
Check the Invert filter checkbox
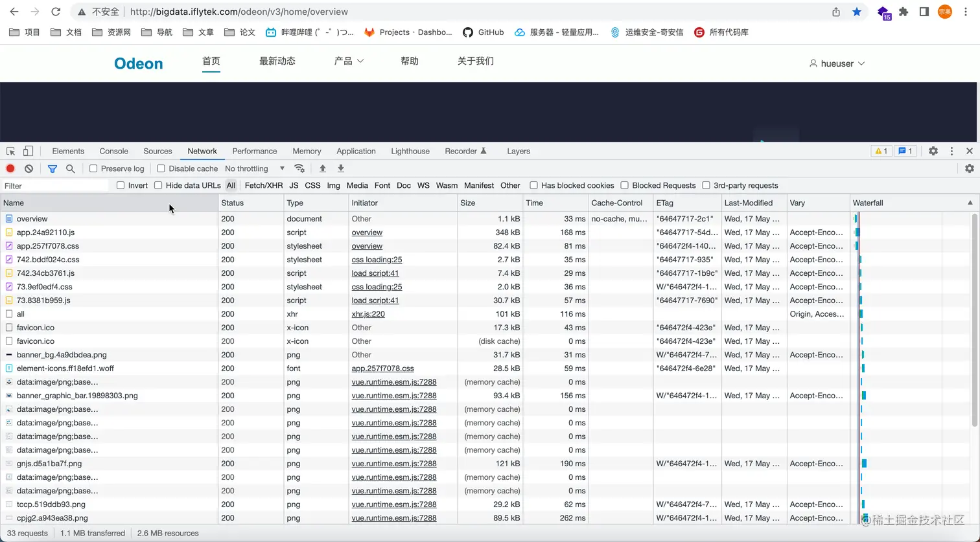[x=121, y=185]
